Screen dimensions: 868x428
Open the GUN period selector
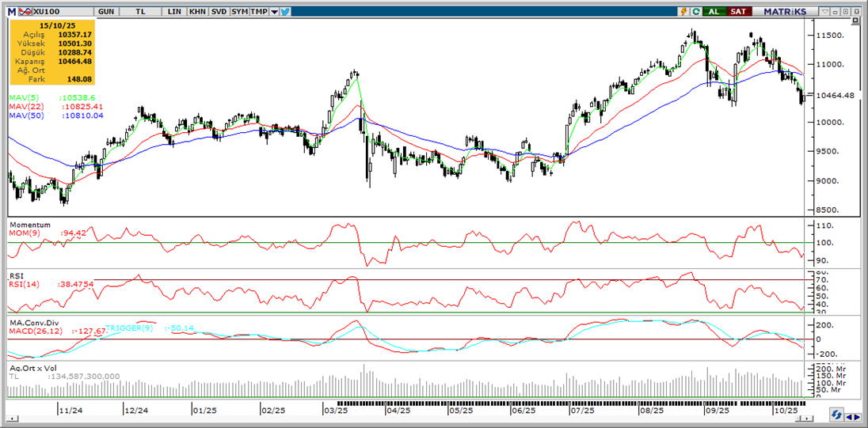[x=105, y=12]
